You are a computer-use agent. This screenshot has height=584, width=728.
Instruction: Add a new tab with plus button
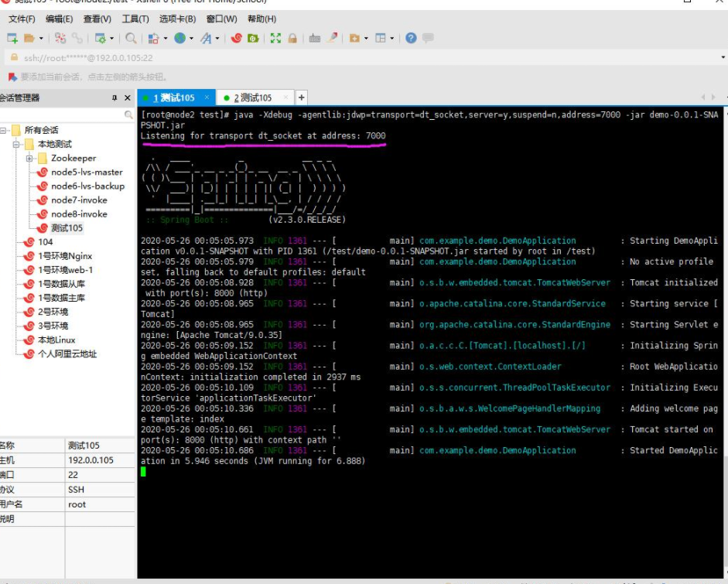click(x=301, y=97)
